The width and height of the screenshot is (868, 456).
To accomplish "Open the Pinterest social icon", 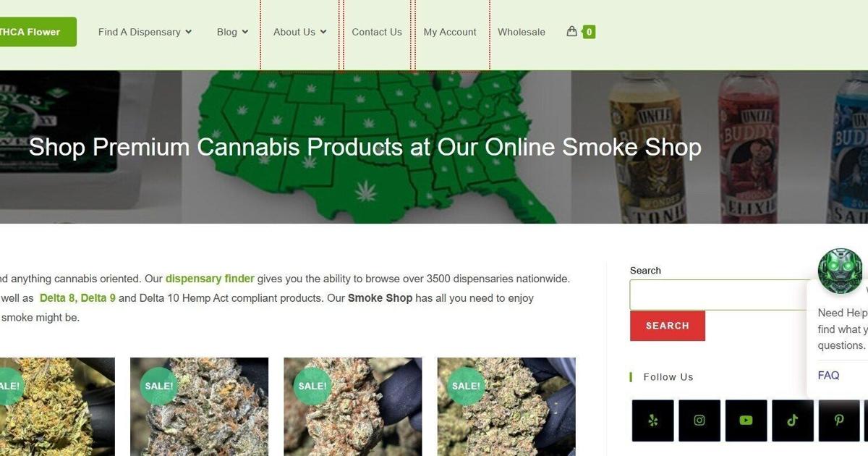I will click(839, 421).
